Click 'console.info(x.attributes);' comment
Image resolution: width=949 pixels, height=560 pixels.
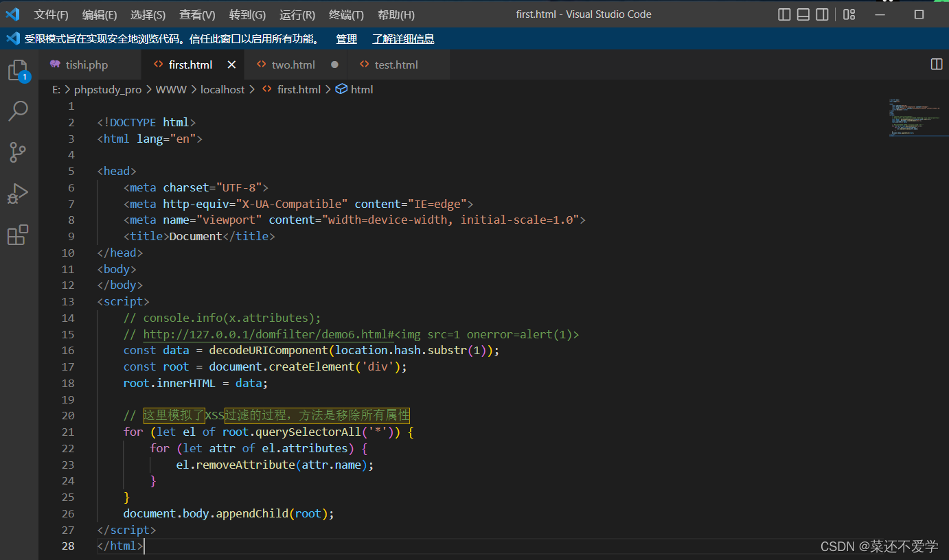[x=232, y=318]
